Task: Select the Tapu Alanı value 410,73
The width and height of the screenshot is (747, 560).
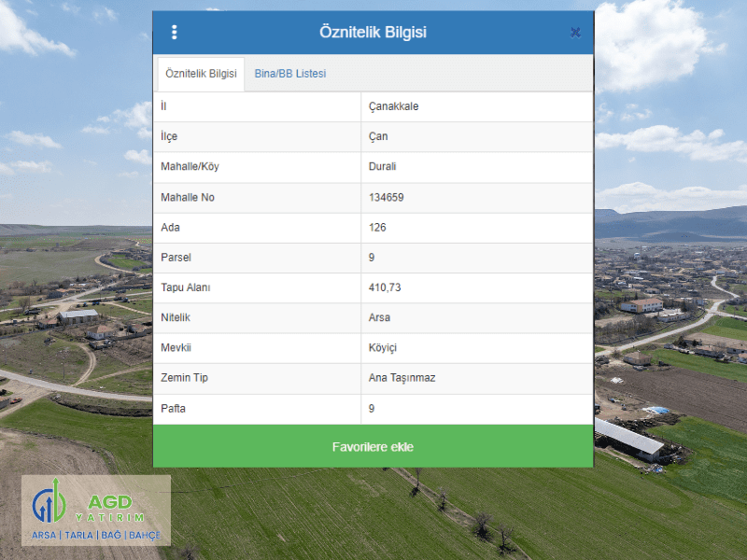Action: click(x=385, y=287)
